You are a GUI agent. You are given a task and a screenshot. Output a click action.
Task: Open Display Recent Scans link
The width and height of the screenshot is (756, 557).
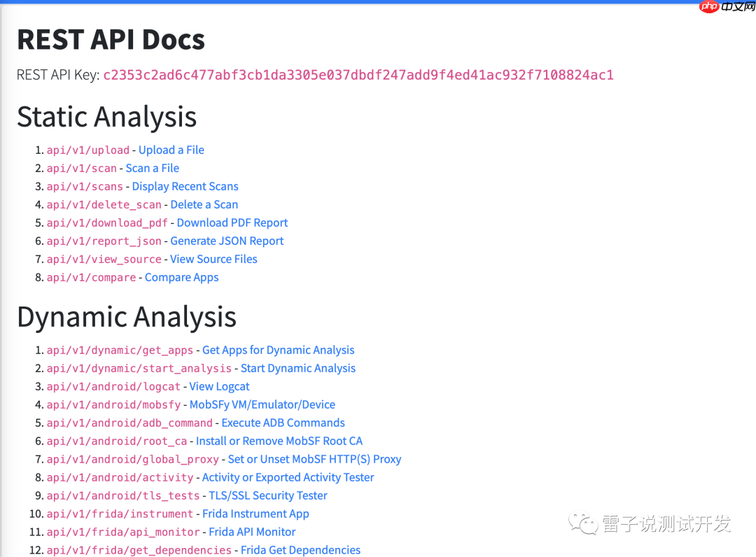click(185, 186)
